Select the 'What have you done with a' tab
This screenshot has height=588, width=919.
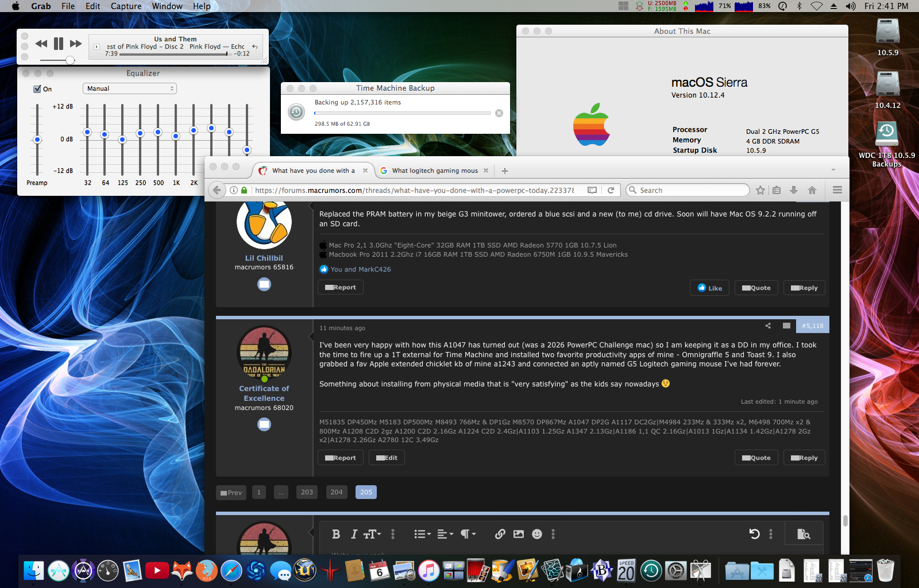(314, 171)
